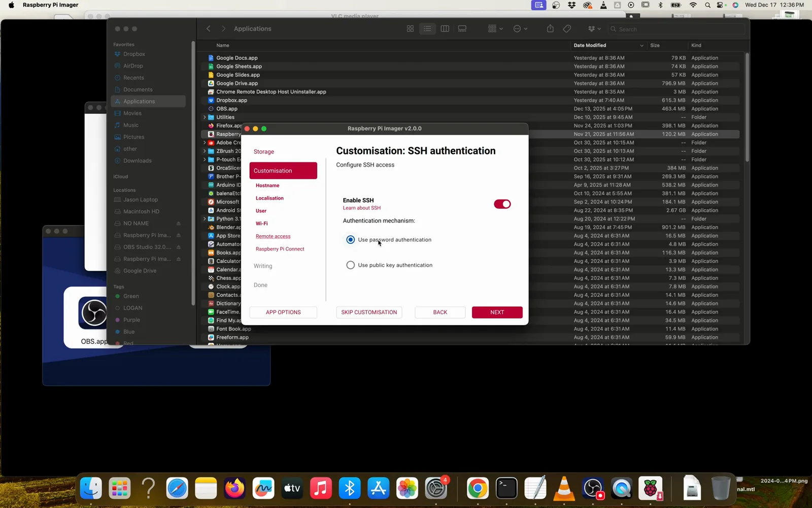Switch Finder to column view
The height and width of the screenshot is (508, 812).
pos(445,29)
